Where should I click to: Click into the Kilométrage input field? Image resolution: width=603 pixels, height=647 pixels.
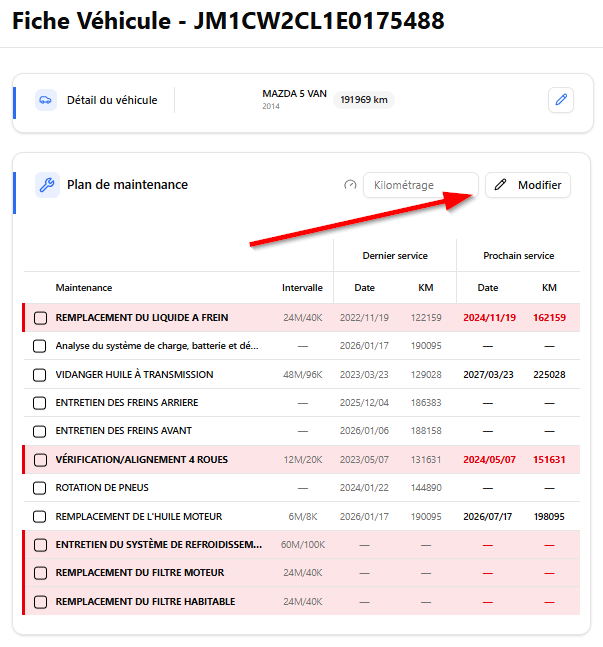(x=420, y=185)
